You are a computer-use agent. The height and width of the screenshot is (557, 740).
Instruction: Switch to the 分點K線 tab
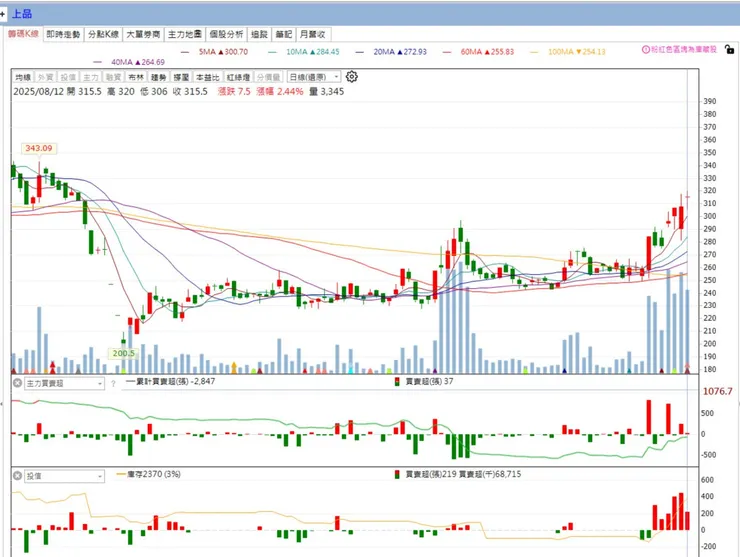[x=103, y=34]
